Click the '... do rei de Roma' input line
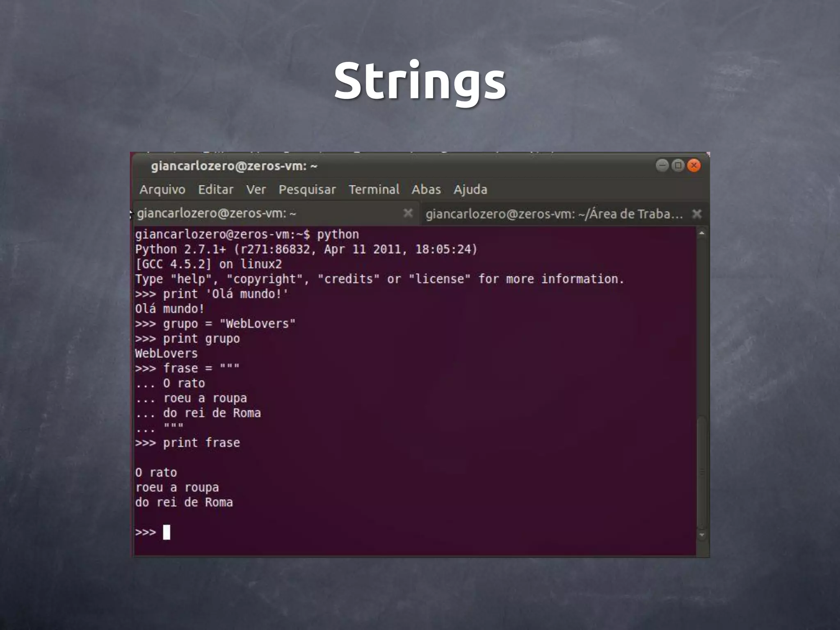The height and width of the screenshot is (630, 840). pyautogui.click(x=198, y=413)
